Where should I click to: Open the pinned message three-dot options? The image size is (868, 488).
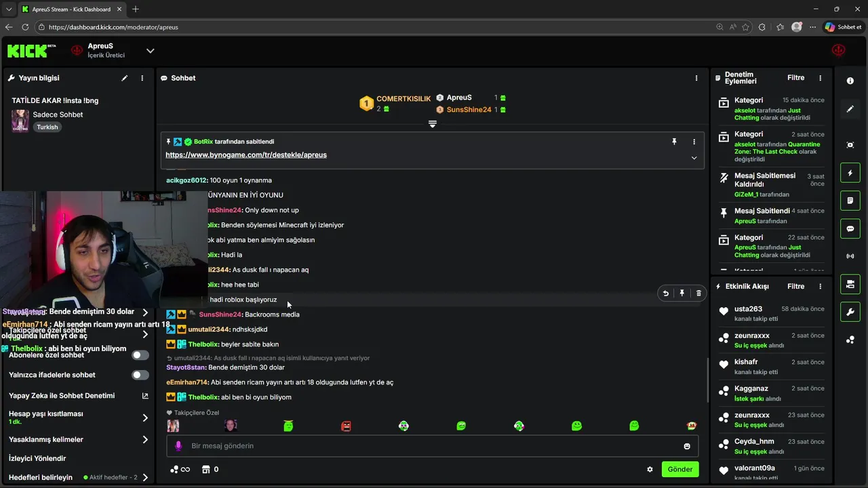pos(694,142)
